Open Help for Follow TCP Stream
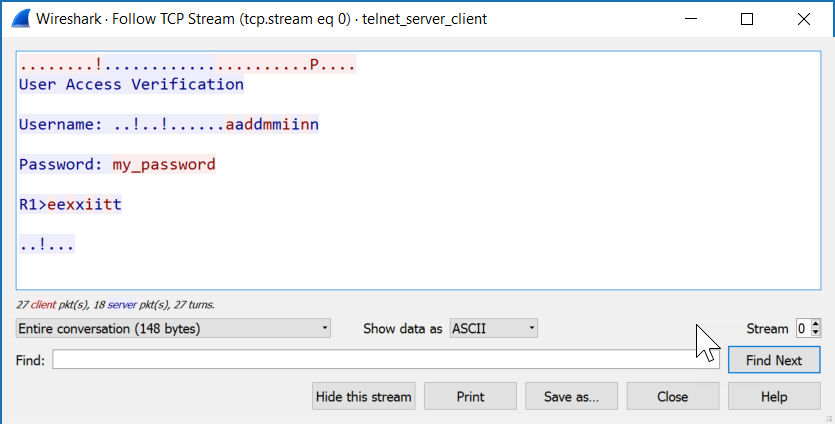Screen dimensions: 835x424 pyautogui.click(x=774, y=397)
